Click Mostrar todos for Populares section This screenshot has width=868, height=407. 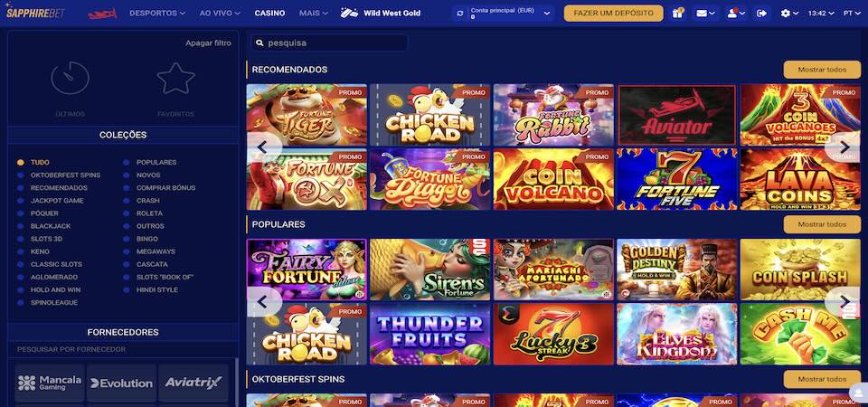pos(822,224)
